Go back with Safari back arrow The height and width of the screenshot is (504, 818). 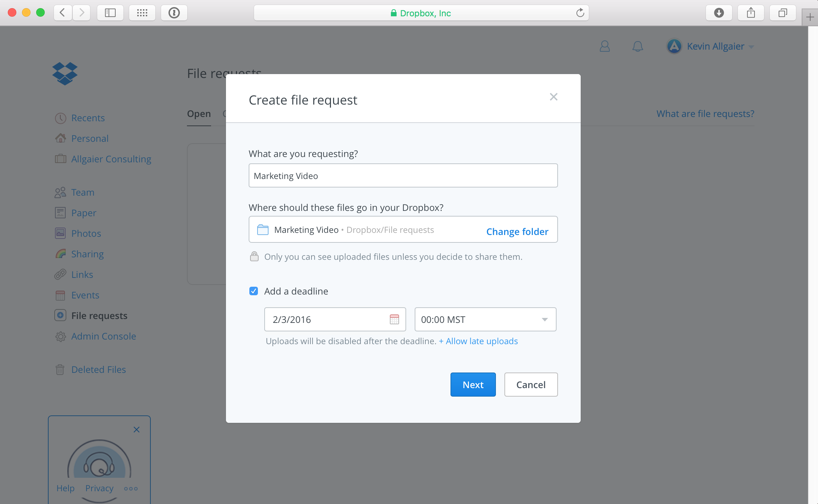[63, 13]
